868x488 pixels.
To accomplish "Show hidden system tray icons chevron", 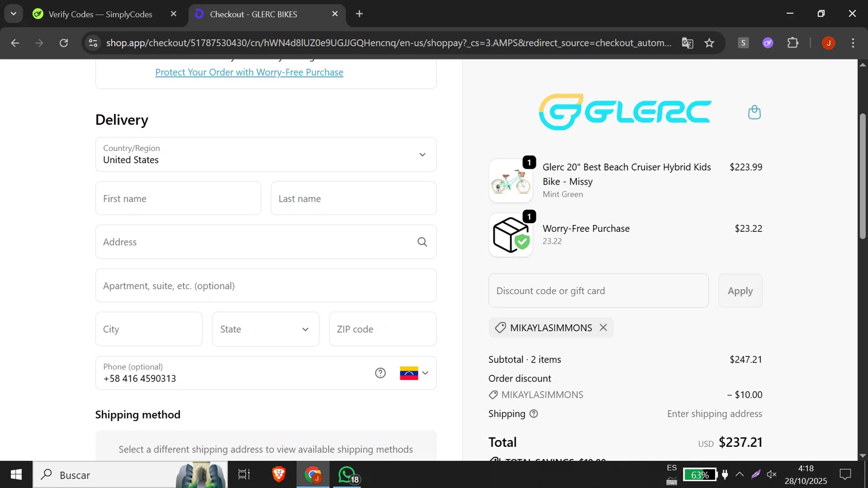I will point(740,475).
